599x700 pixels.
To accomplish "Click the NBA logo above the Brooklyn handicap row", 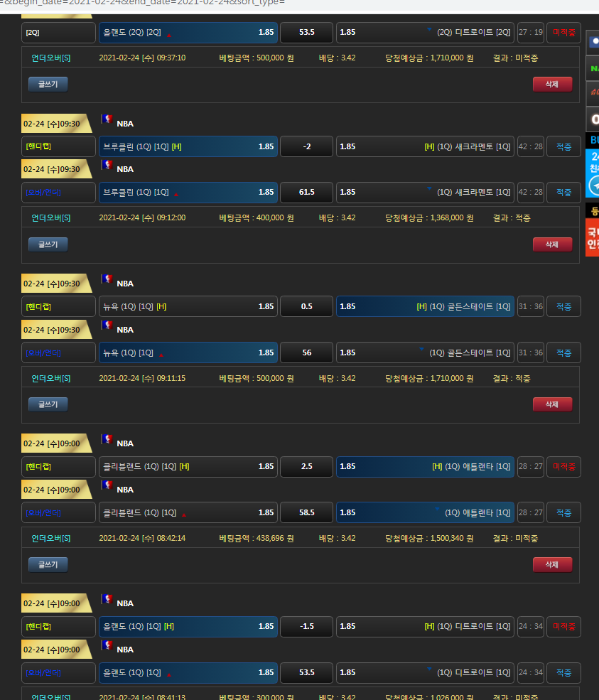I will (x=107, y=119).
